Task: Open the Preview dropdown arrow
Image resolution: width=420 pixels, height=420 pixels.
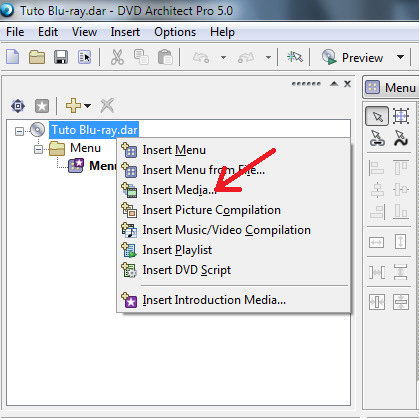Action: (401, 57)
